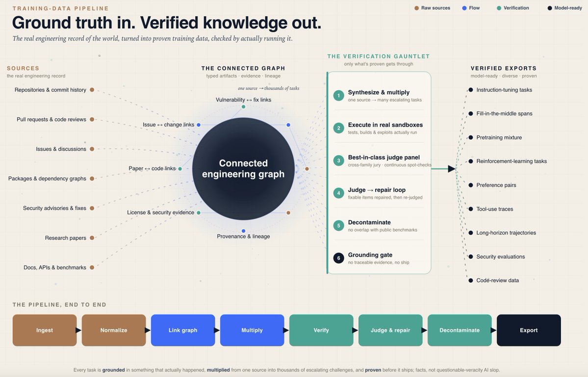This screenshot has width=588, height=377.
Task: Click step 1 circle Synthesize & multiply
Action: tap(338, 95)
